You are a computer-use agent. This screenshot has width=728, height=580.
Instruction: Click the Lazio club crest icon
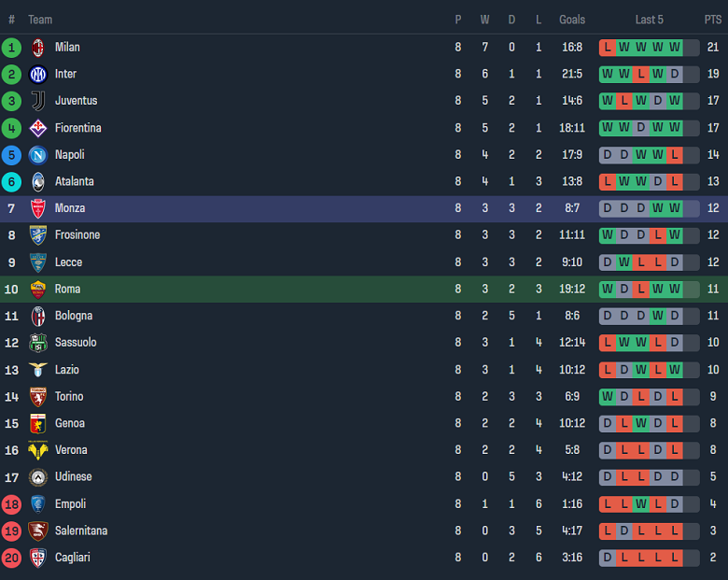pos(38,370)
